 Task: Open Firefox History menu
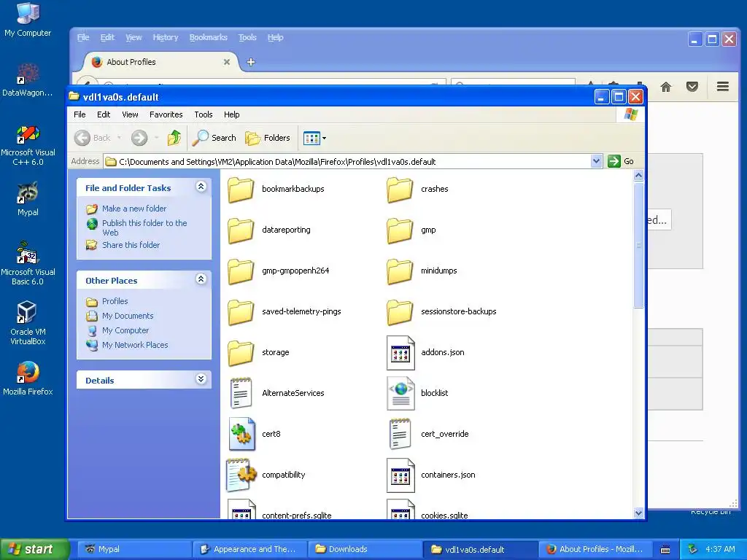coord(166,38)
